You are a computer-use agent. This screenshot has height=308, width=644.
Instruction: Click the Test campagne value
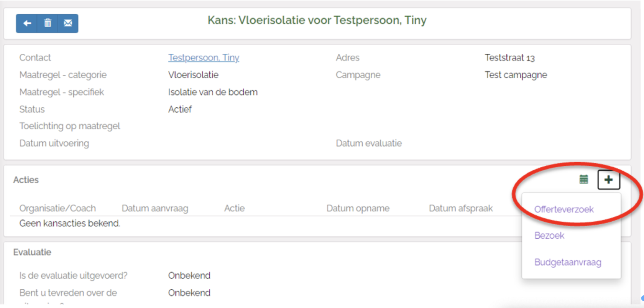click(x=516, y=75)
